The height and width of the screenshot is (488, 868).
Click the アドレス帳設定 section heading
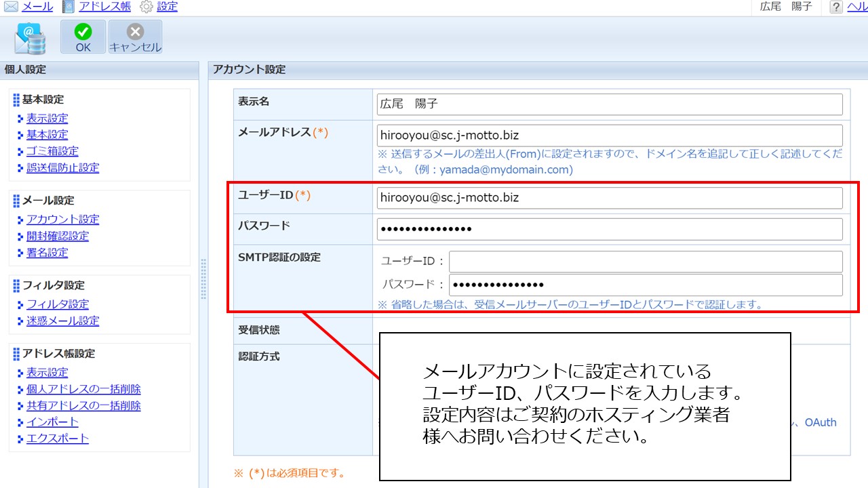59,354
